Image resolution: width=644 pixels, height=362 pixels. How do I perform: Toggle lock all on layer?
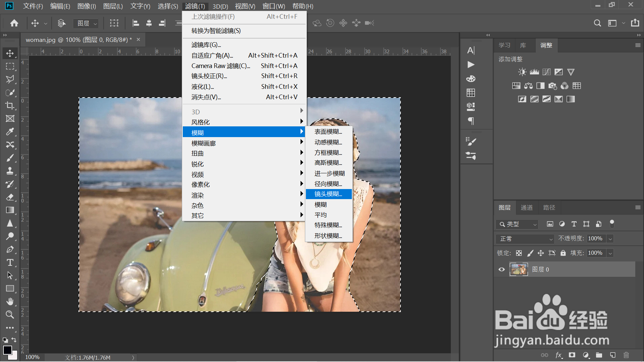pyautogui.click(x=563, y=253)
